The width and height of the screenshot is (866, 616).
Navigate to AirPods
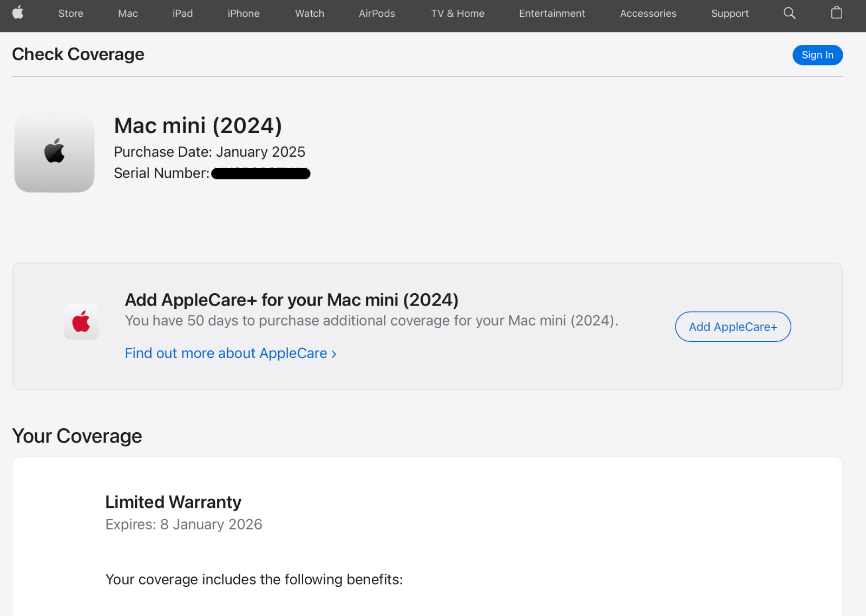[x=377, y=14]
